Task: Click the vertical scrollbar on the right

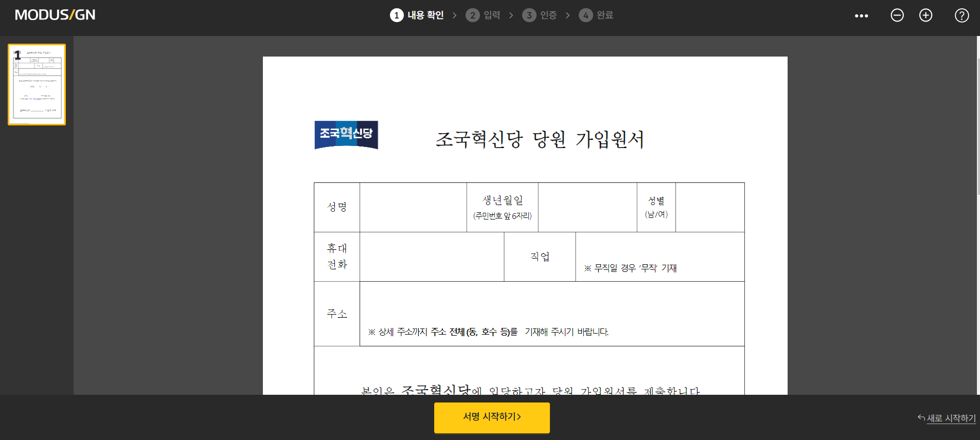Action: pyautogui.click(x=978, y=126)
